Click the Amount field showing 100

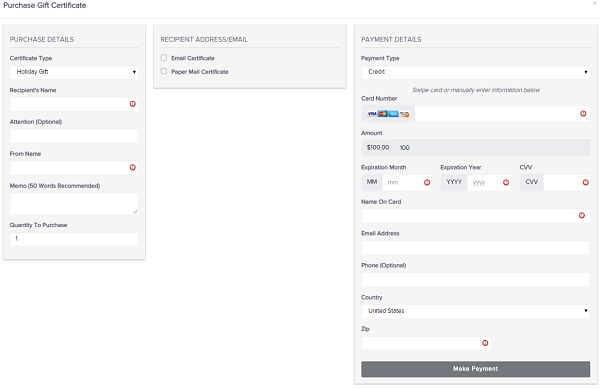(x=492, y=148)
